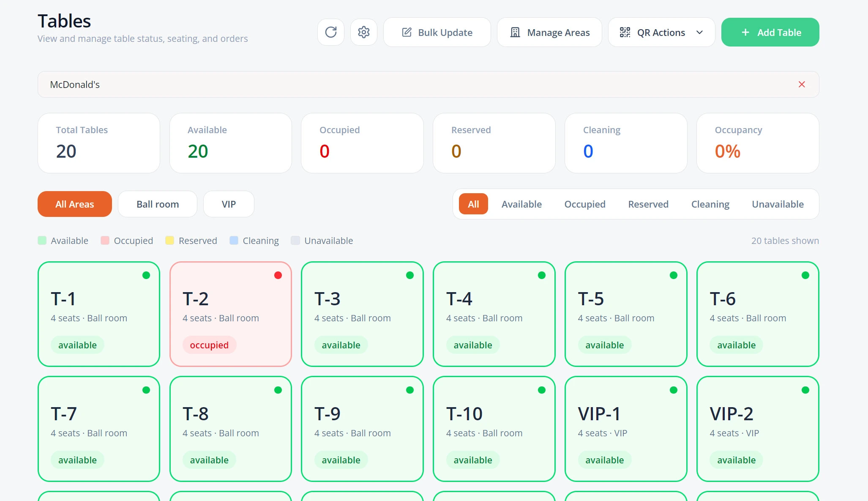Click '4 seats · VIP' under VIP-2
Viewport: 868px width, 501px height.
click(x=734, y=433)
